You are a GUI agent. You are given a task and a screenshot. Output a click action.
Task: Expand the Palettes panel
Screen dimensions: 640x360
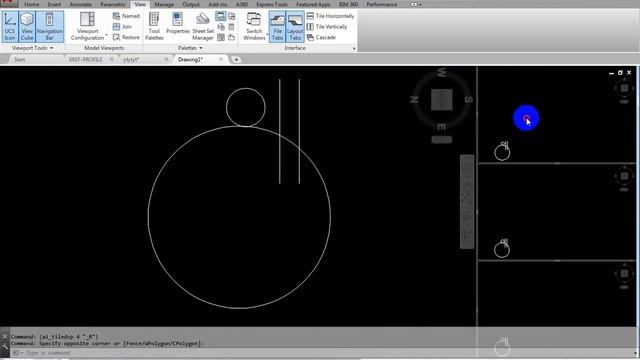(x=190, y=48)
